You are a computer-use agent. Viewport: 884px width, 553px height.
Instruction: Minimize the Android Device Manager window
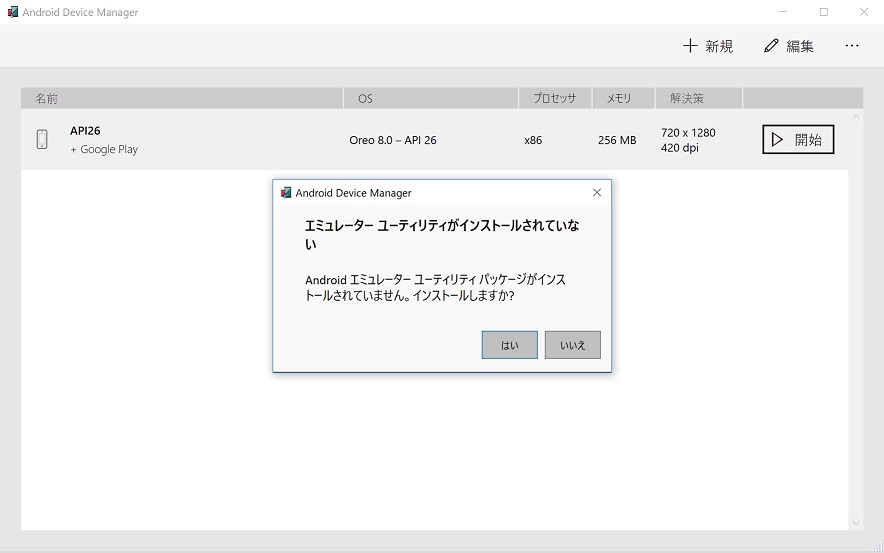(x=783, y=12)
